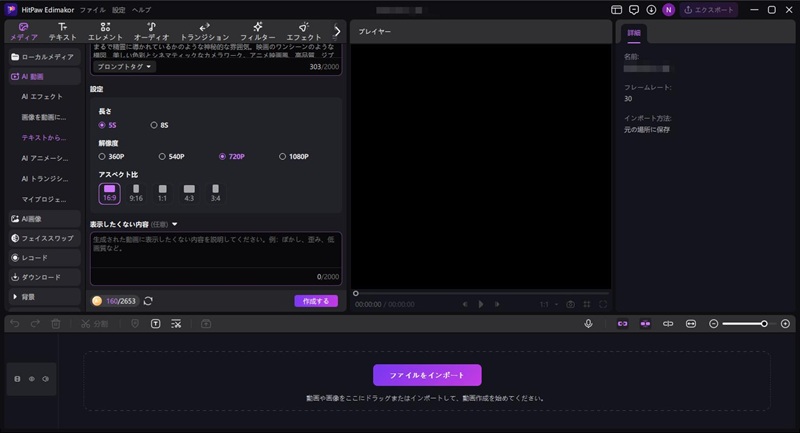Select AI トランジシ… sidebar item
This screenshot has width=800, height=433.
click(x=44, y=179)
